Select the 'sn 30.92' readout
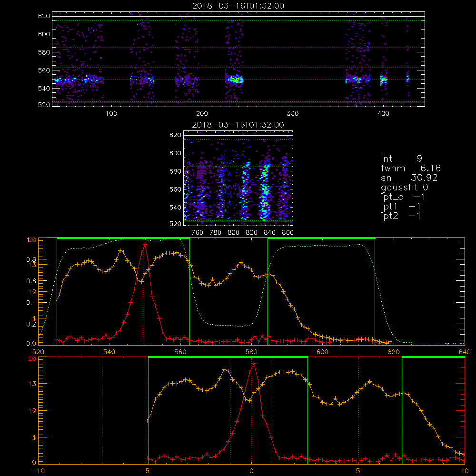The height and width of the screenshot is (476, 476). pyautogui.click(x=409, y=178)
